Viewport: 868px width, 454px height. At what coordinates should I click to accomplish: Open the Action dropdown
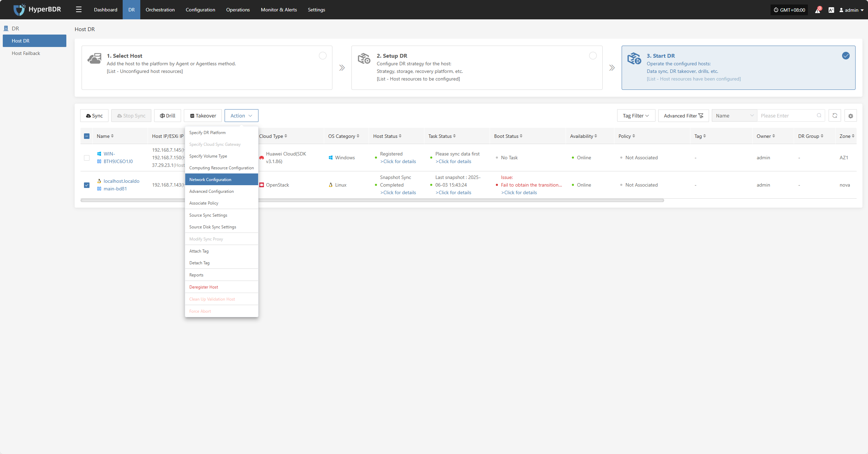click(241, 116)
